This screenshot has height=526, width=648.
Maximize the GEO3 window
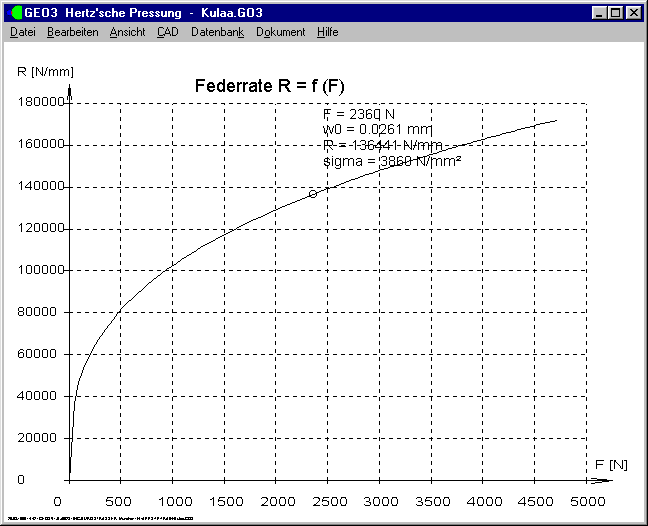click(615, 13)
